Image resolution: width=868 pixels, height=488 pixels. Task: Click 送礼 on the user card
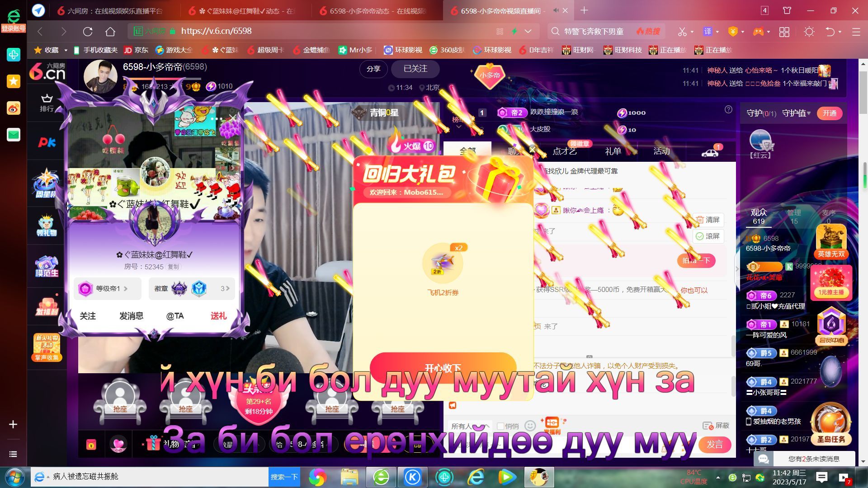click(x=218, y=316)
